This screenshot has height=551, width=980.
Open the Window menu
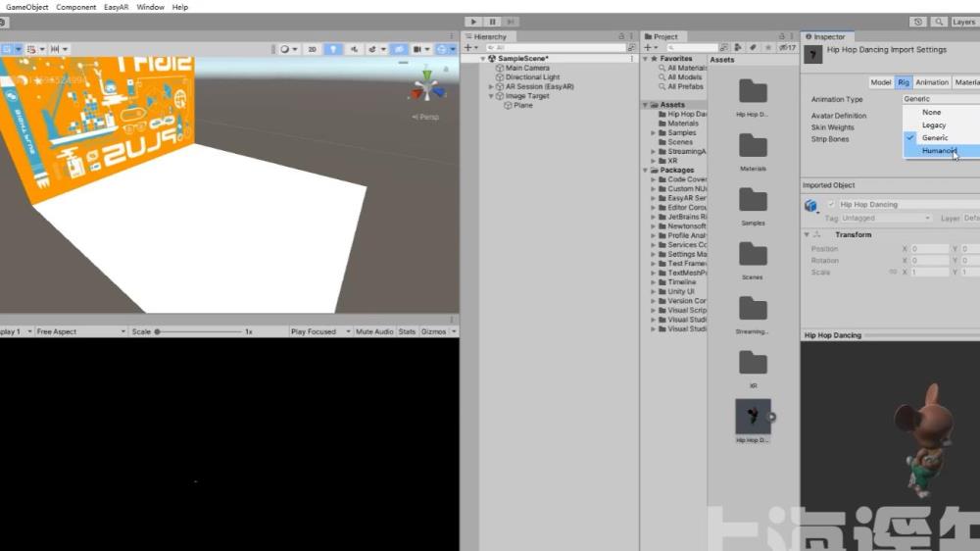[150, 7]
